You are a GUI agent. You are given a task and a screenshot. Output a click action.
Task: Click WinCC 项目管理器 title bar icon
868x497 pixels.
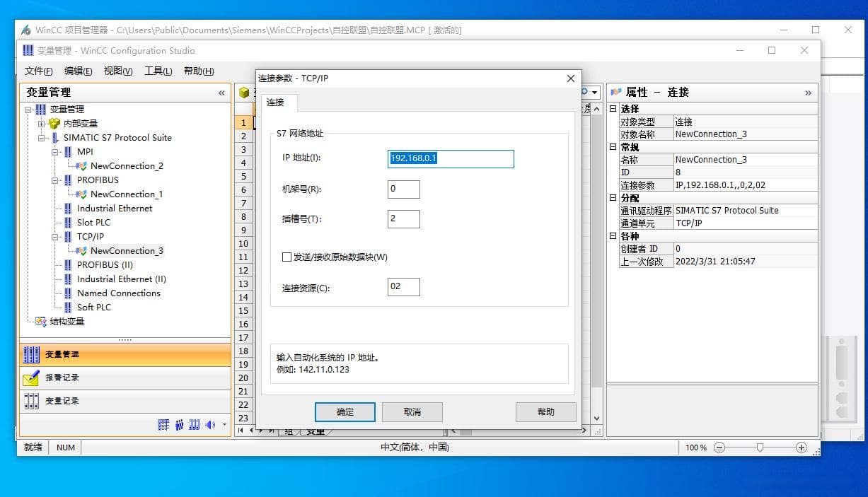click(26, 30)
